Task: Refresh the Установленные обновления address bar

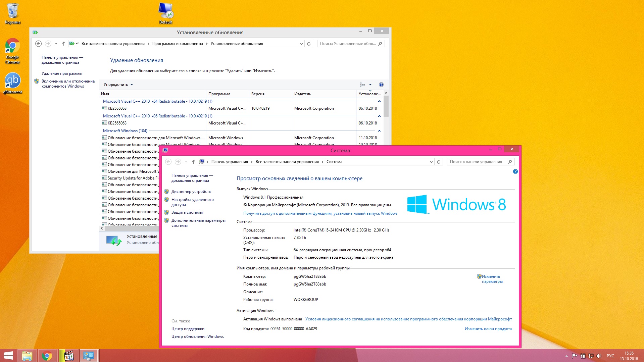Action: click(x=309, y=44)
